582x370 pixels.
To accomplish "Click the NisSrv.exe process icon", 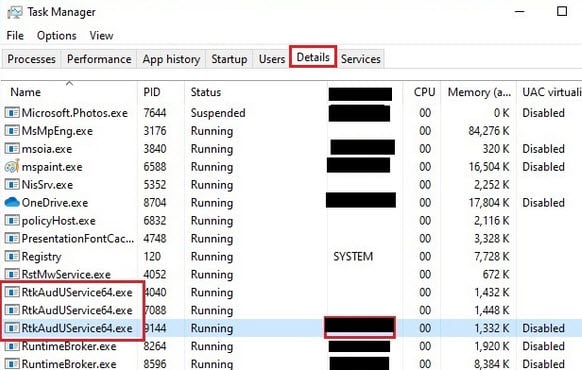I will click(x=12, y=184).
